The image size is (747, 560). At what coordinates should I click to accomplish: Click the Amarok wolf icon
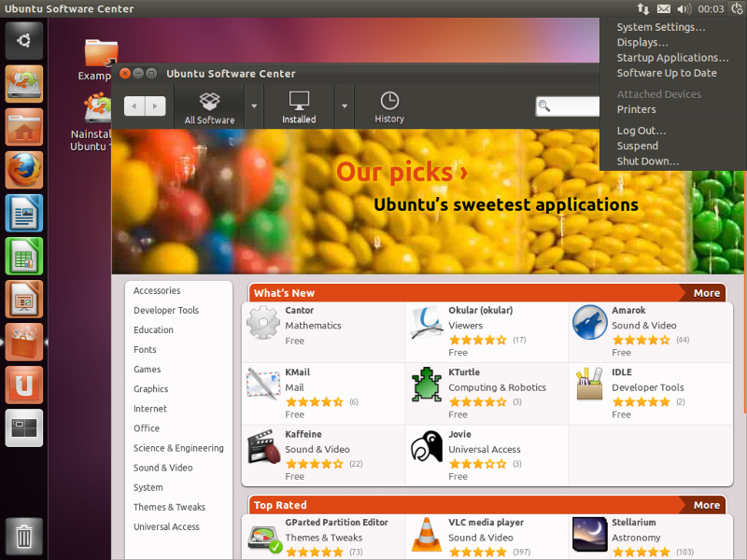point(590,322)
